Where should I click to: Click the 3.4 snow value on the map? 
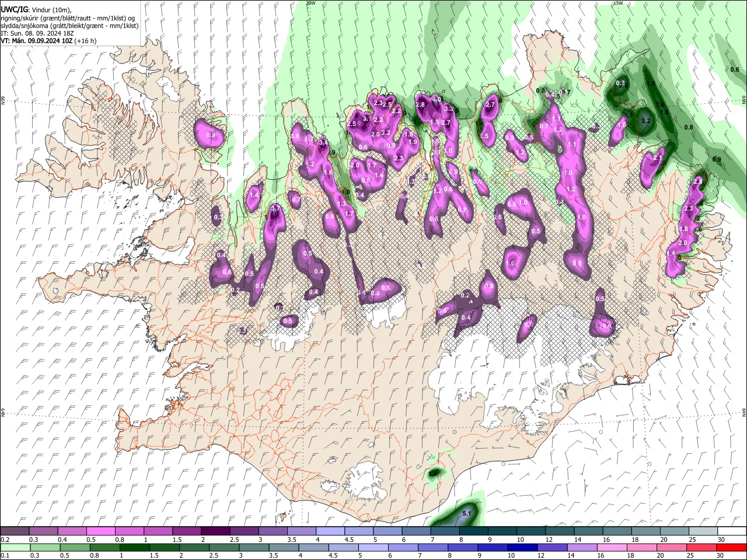(323, 143)
